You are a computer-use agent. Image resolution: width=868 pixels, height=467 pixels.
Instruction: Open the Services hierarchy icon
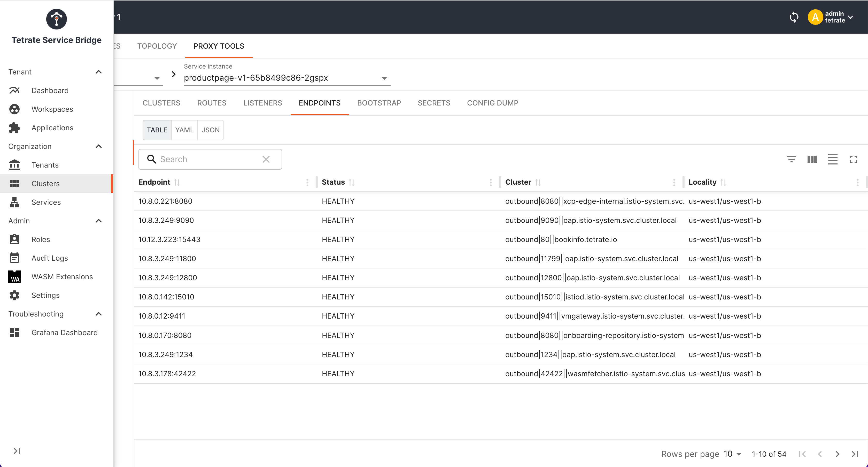[x=14, y=202]
